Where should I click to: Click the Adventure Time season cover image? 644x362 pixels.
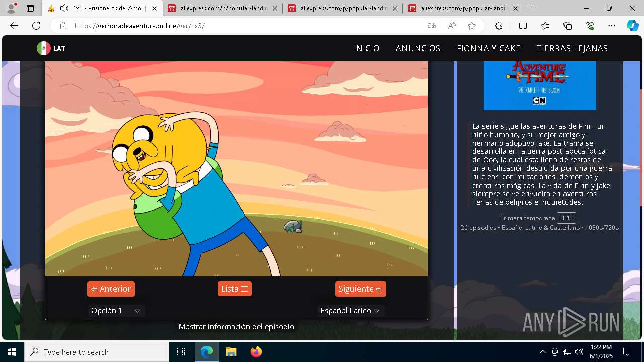(x=540, y=85)
